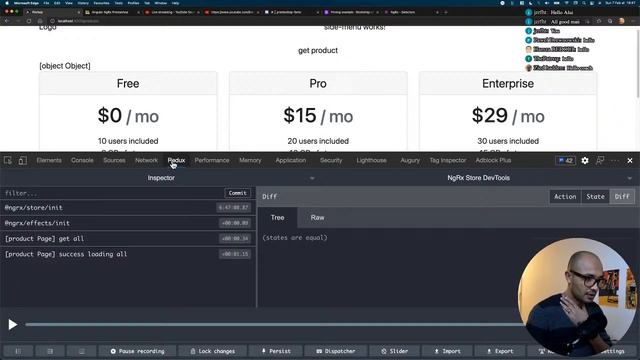Viewport: 640px width, 360px height.
Task: Open the Network DevTools tab
Action: point(146,160)
